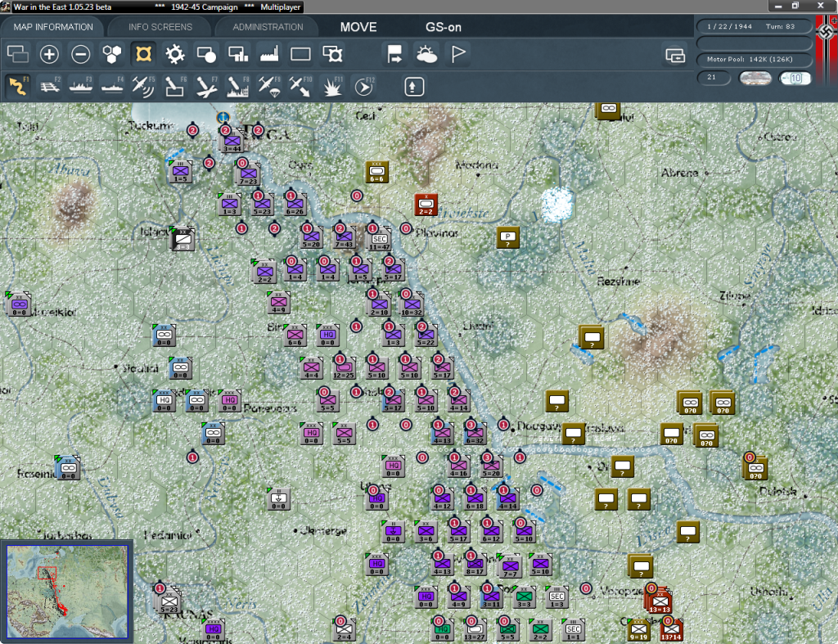Viewport: 838px width, 644px height.
Task: Select the 6=26 infantry unit
Action: point(295,204)
